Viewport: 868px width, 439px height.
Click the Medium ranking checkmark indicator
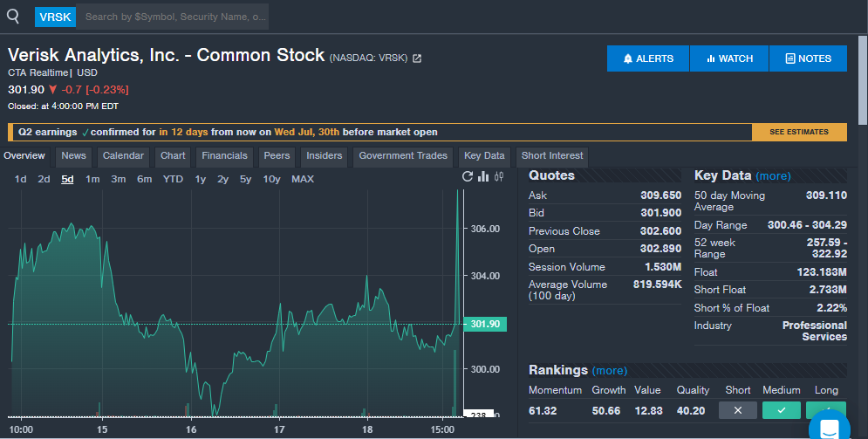(x=781, y=410)
